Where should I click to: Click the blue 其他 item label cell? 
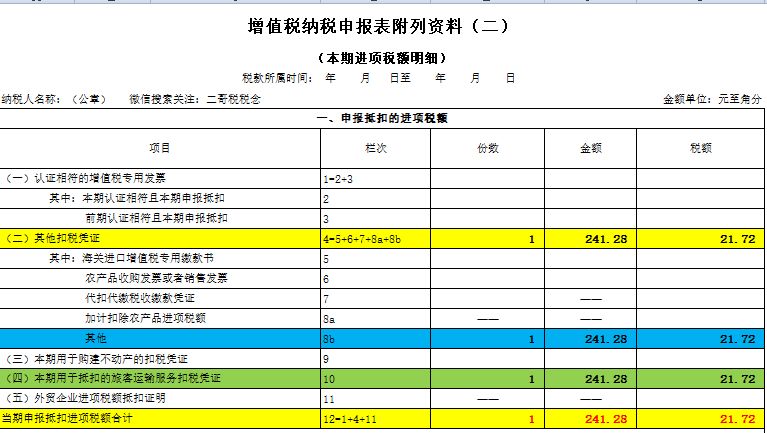pos(160,339)
